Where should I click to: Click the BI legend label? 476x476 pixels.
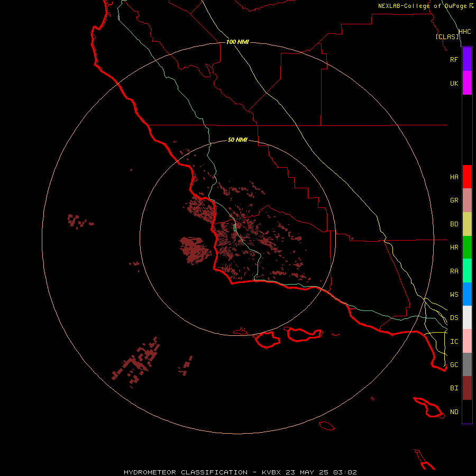(x=454, y=388)
